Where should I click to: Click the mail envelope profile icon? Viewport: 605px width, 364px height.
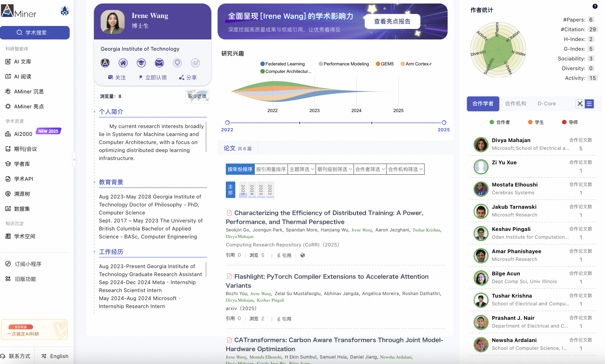[159, 63]
